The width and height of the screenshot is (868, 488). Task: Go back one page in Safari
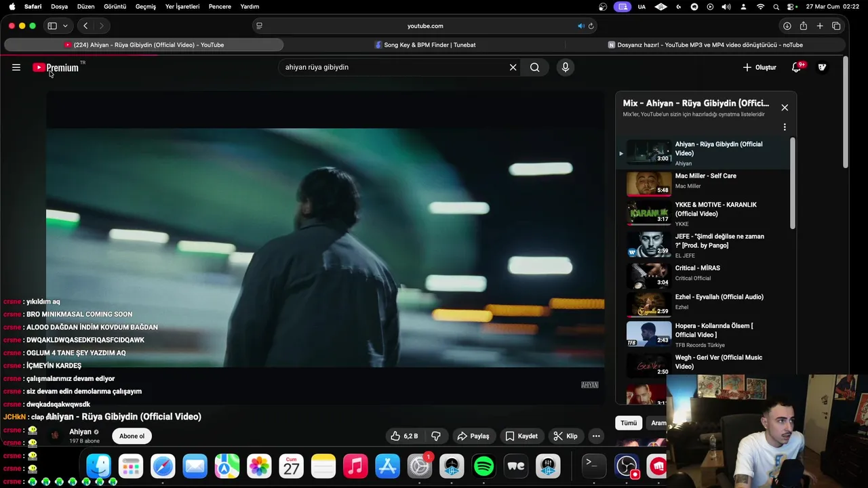(x=85, y=26)
